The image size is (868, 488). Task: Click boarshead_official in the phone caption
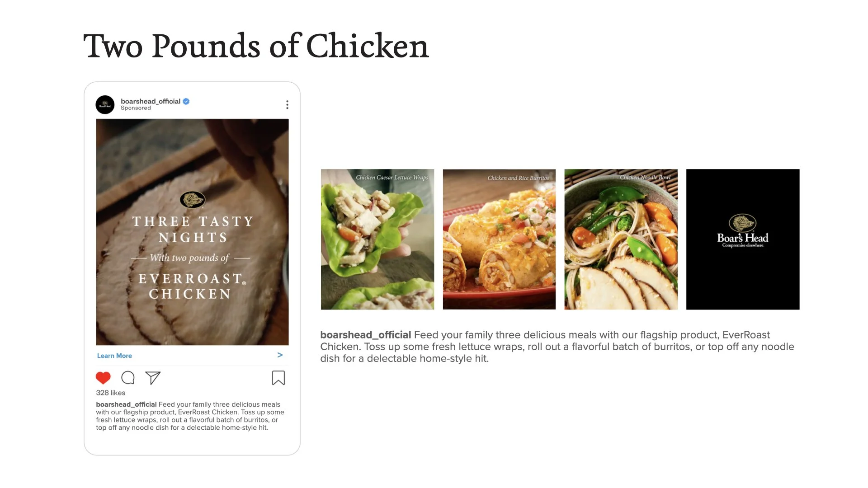126,404
